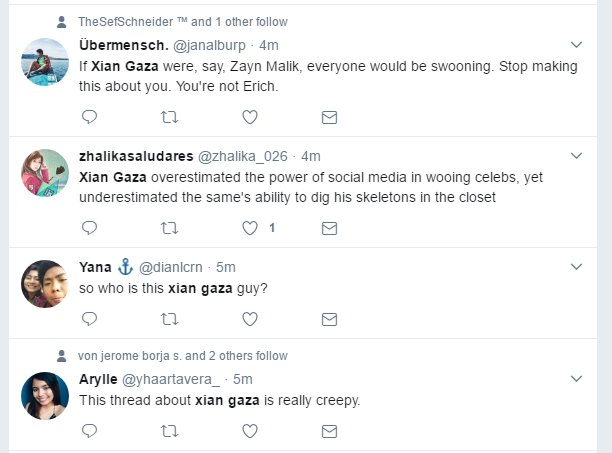The width and height of the screenshot is (612, 453).
Task: Visit @zhalika_026 profile handle
Action: coord(243,156)
